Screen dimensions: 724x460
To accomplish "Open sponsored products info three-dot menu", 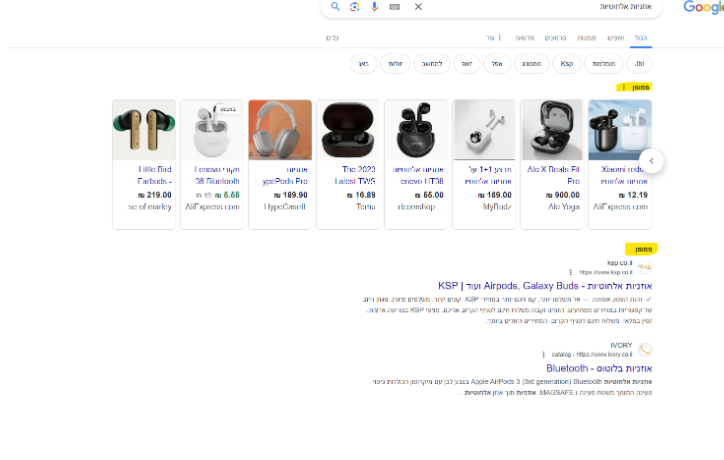I will point(624,87).
